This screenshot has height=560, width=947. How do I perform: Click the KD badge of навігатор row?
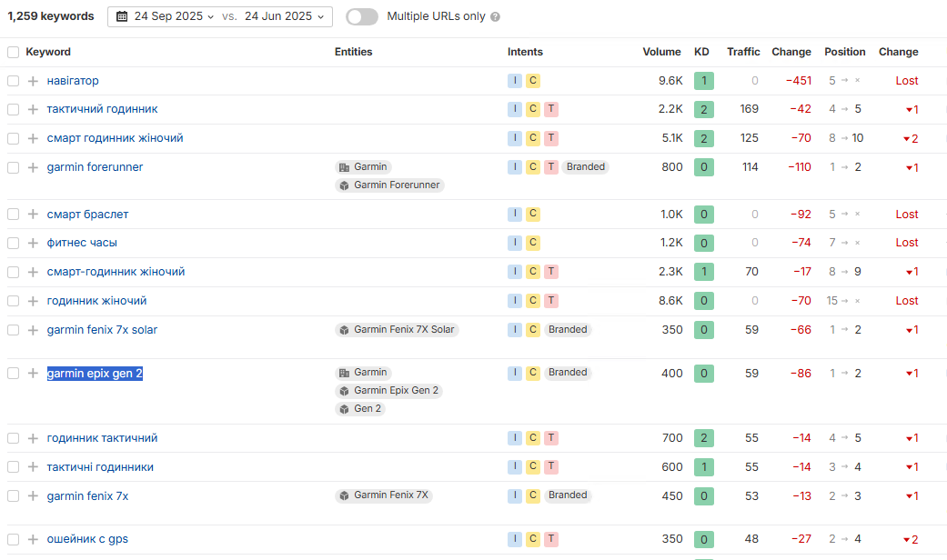[703, 81]
